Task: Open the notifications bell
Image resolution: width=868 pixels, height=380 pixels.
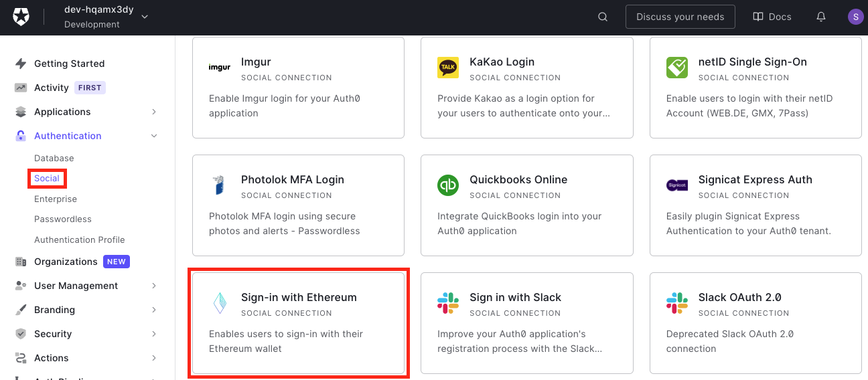Action: coord(821,17)
